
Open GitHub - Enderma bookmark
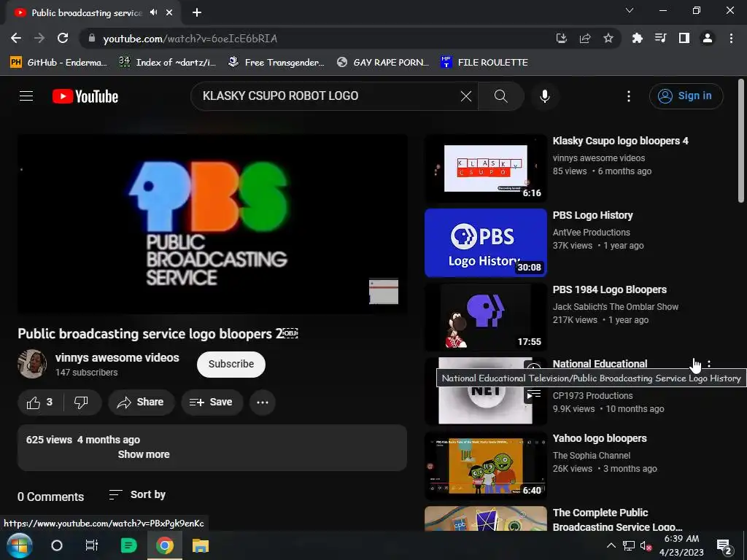pos(58,63)
